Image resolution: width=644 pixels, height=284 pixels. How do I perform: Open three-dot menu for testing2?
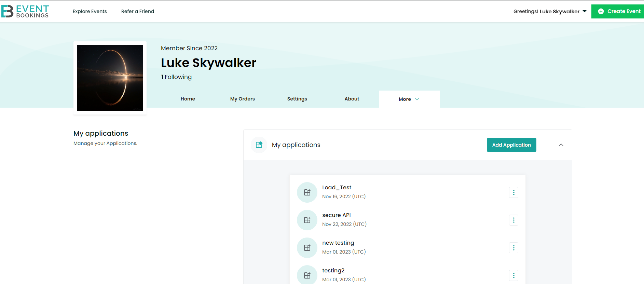513,275
